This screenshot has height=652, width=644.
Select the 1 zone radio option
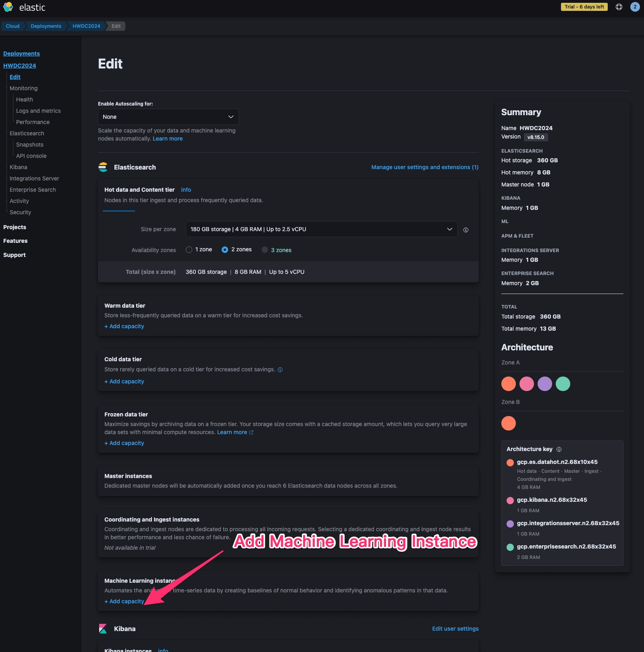coord(189,250)
